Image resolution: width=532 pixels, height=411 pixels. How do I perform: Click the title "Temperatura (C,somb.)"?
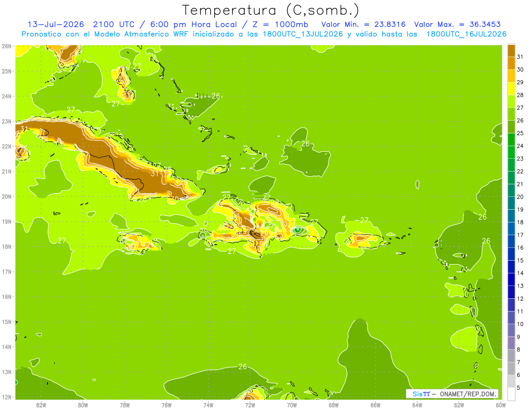point(271,10)
